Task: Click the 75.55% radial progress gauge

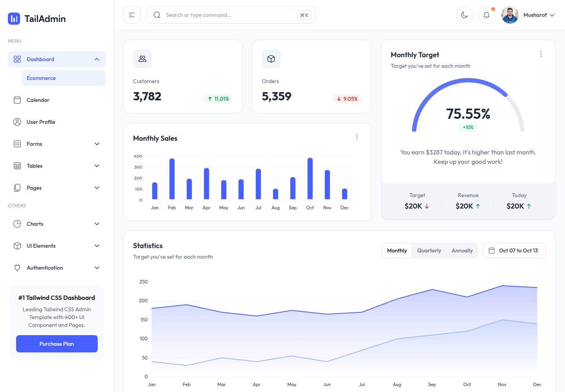Action: click(x=468, y=105)
